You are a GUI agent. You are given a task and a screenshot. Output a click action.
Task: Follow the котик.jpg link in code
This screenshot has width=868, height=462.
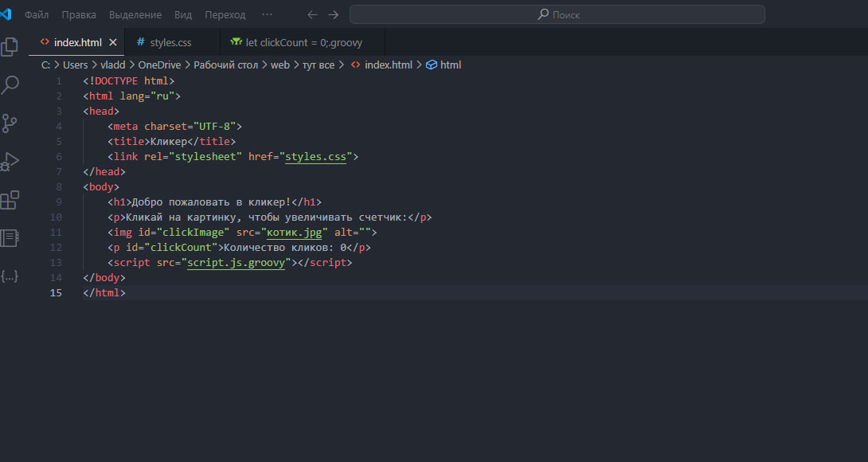(x=295, y=232)
